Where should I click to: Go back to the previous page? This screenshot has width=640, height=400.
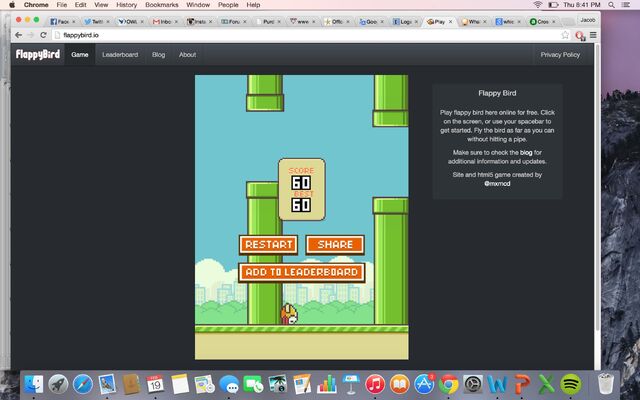18,35
